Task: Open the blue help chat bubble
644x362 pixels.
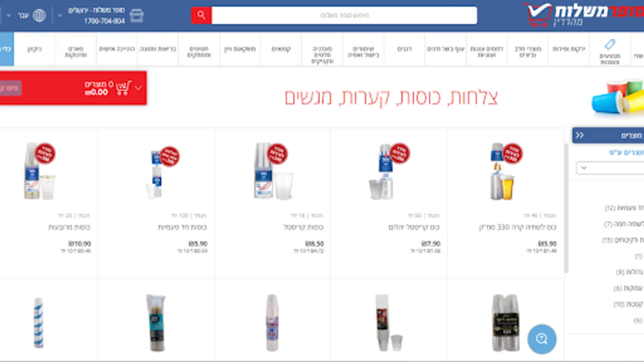Action: pos(542,339)
